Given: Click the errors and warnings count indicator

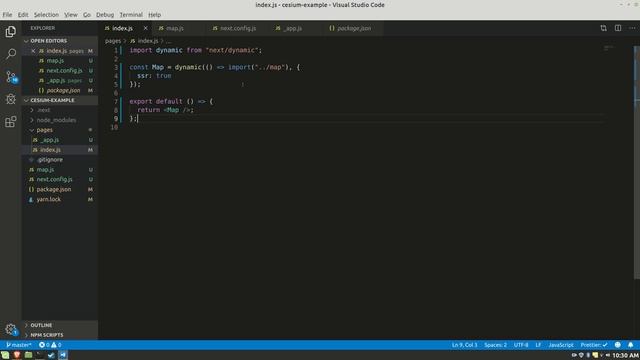Looking at the screenshot, I should pos(50,345).
